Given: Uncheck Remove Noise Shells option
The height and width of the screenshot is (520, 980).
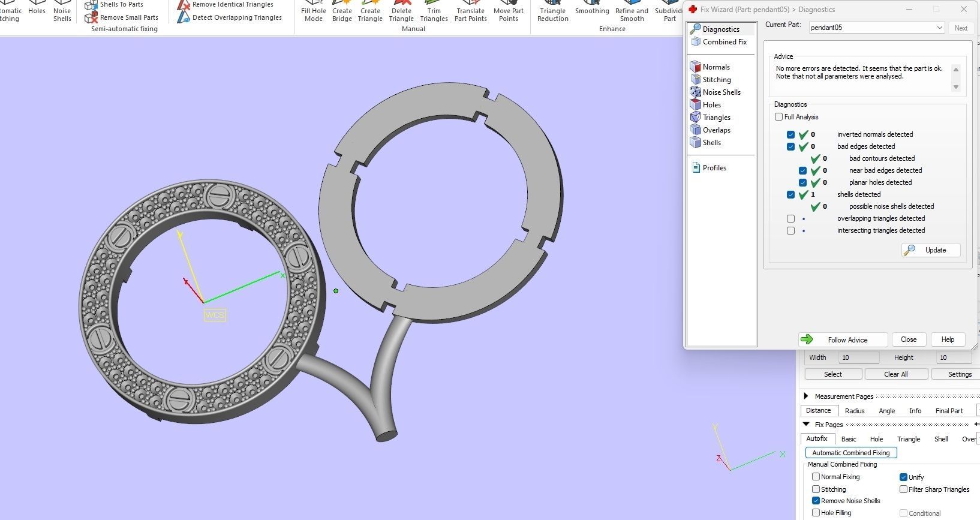Looking at the screenshot, I should pyautogui.click(x=816, y=501).
